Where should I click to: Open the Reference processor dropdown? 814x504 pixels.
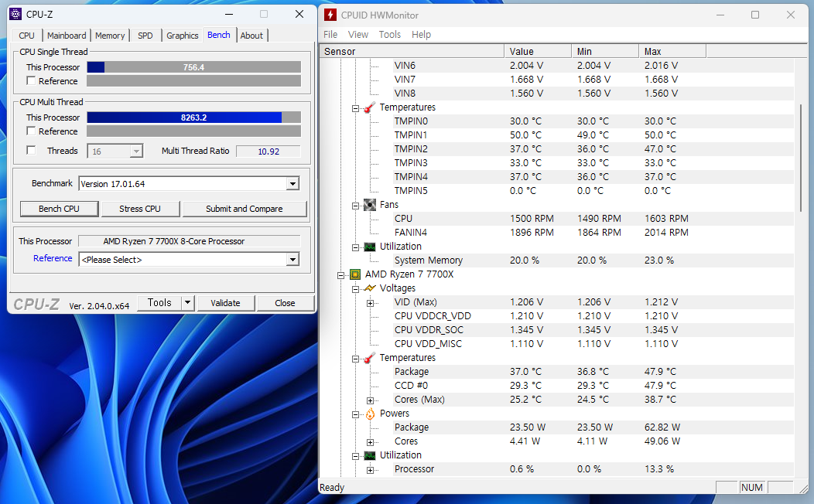[x=292, y=259]
